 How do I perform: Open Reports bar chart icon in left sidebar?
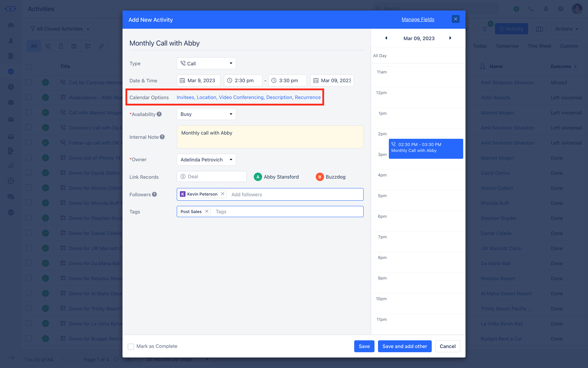[x=11, y=165]
